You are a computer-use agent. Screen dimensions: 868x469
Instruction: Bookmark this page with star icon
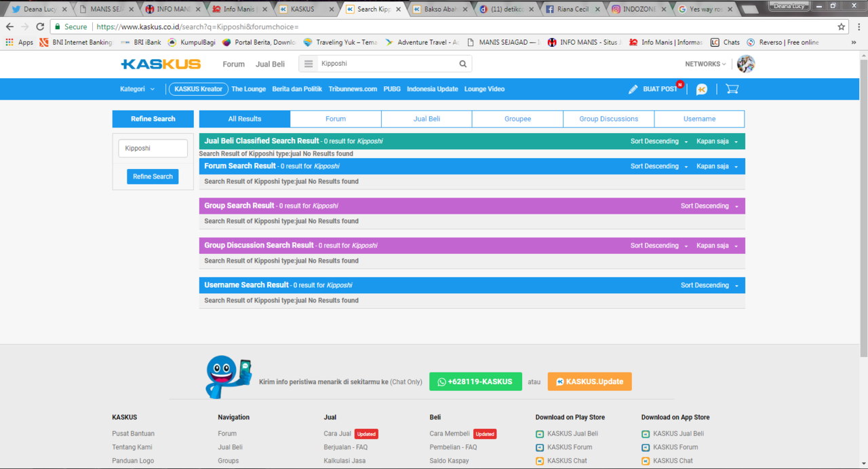(x=842, y=26)
